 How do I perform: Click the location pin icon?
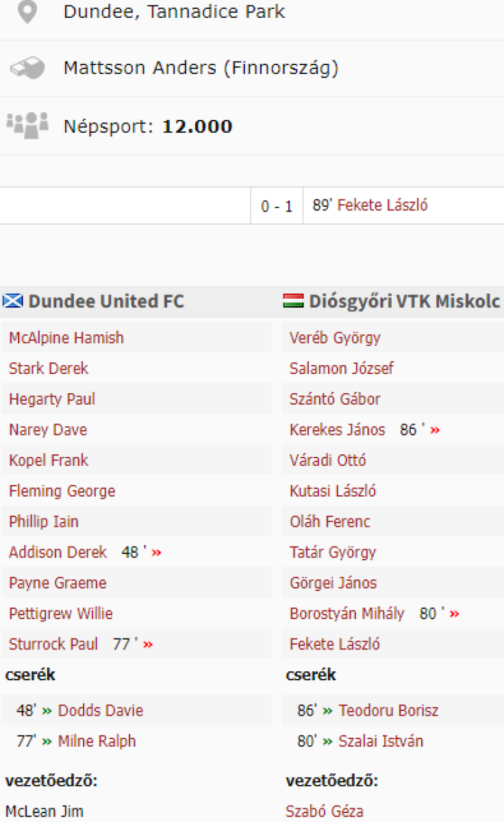coord(27,11)
